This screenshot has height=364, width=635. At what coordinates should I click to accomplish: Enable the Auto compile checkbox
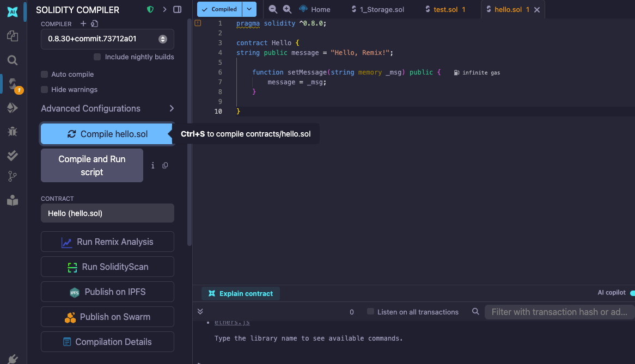click(x=45, y=75)
